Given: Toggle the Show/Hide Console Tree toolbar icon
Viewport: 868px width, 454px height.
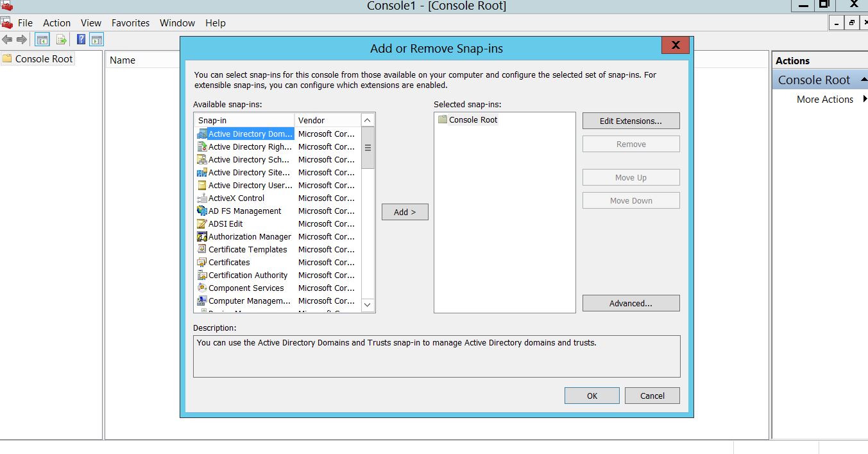Looking at the screenshot, I should click(42, 40).
